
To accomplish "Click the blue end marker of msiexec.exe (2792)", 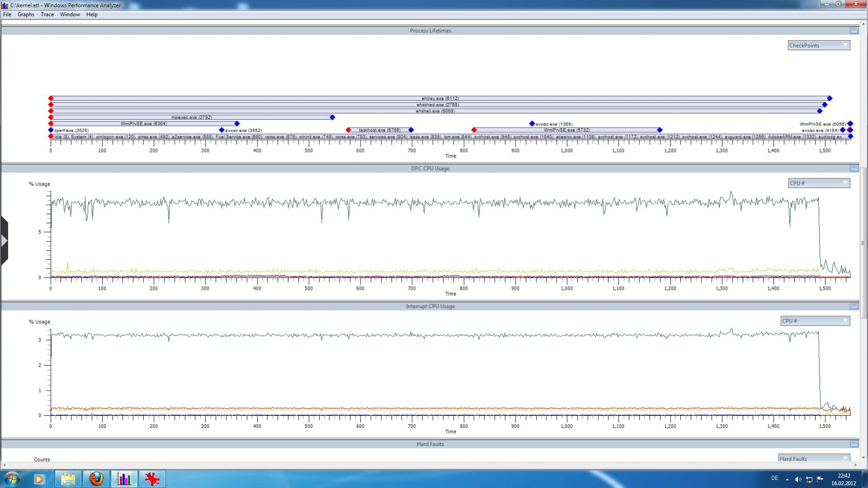I will pyautogui.click(x=332, y=117).
